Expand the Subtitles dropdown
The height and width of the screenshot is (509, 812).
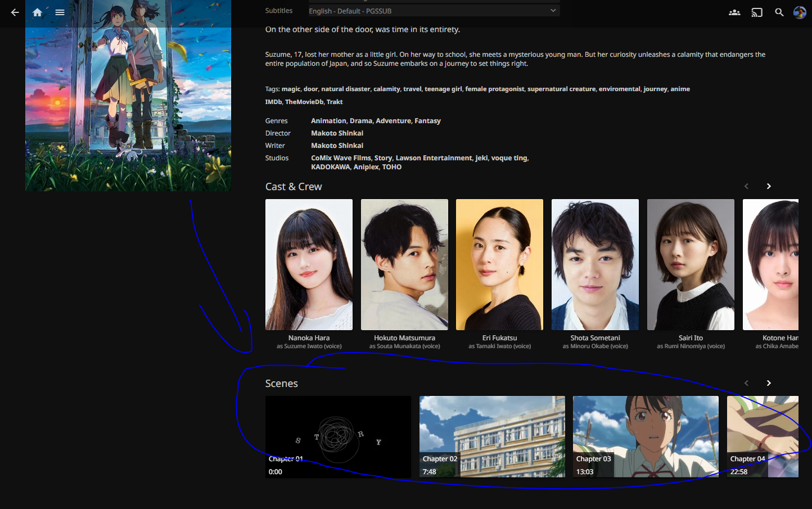pyautogui.click(x=433, y=11)
